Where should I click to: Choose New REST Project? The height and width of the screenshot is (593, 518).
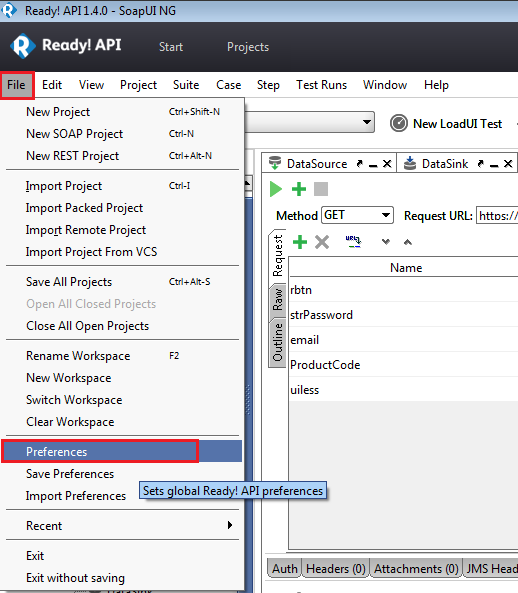tap(123, 156)
